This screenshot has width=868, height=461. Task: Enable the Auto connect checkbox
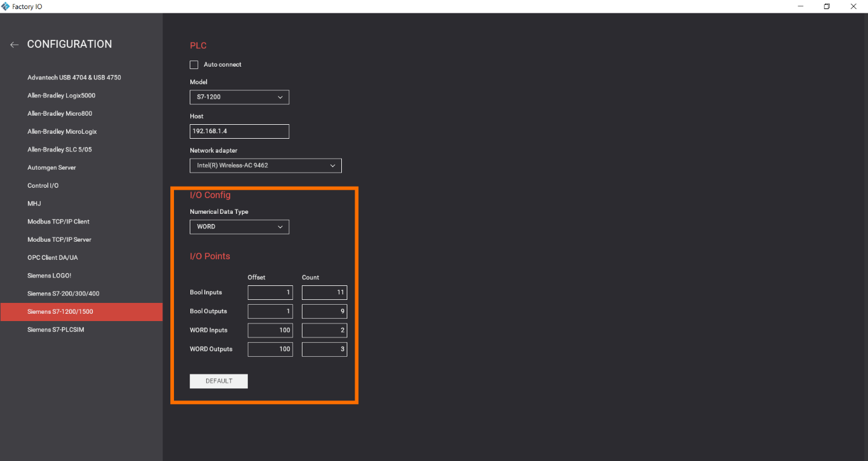(x=194, y=65)
